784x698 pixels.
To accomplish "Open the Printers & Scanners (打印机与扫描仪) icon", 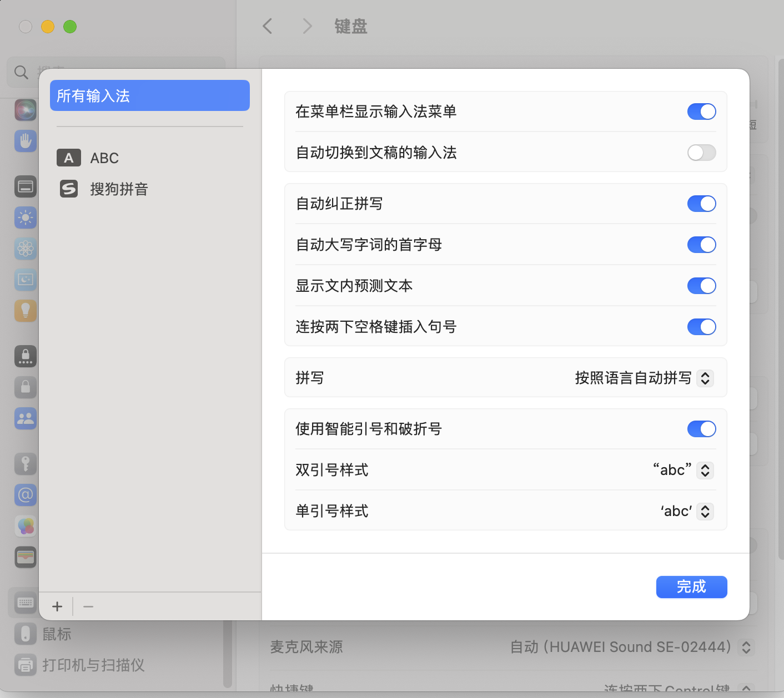I will [x=26, y=665].
